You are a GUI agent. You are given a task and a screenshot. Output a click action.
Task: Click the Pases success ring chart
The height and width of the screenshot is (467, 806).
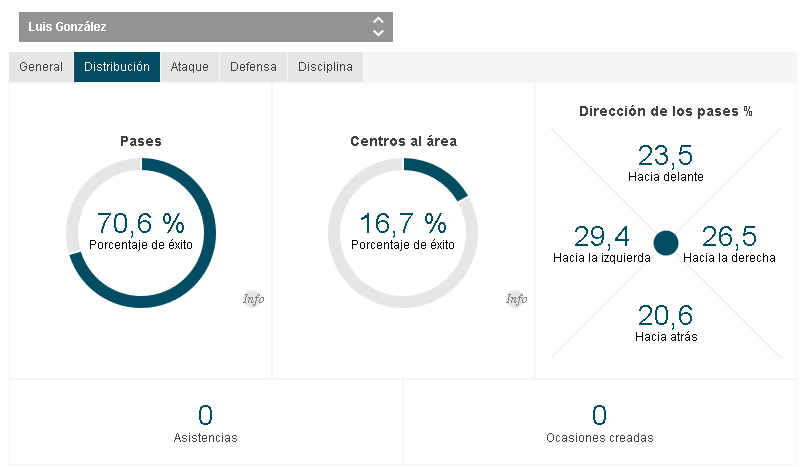pos(141,233)
